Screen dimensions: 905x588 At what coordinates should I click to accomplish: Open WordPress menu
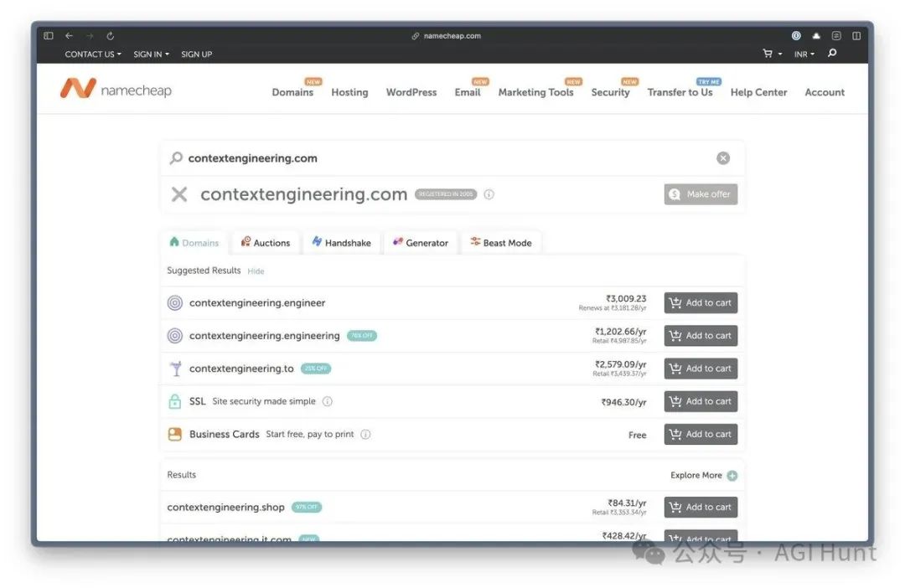411,92
